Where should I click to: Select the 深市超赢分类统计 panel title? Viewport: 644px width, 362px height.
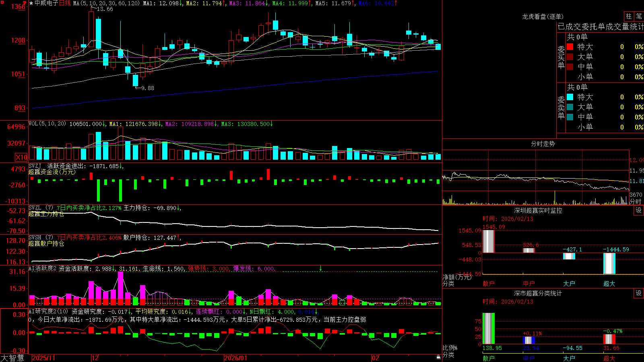pyautogui.click(x=538, y=293)
